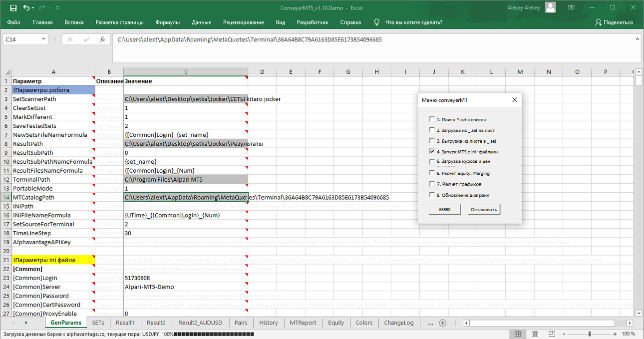Click the lightbulb Tell Me icon
The height and width of the screenshot is (339, 644).
377,22
